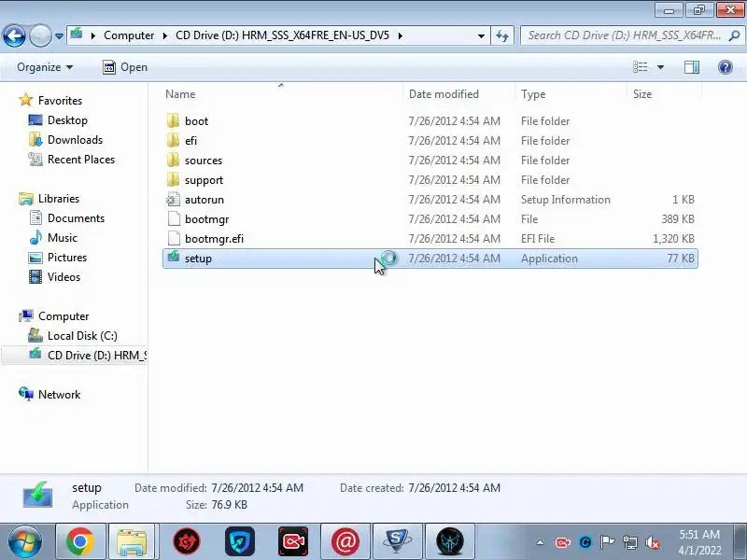Open the Windows Start menu
The height and width of the screenshot is (560, 747).
tap(24, 541)
